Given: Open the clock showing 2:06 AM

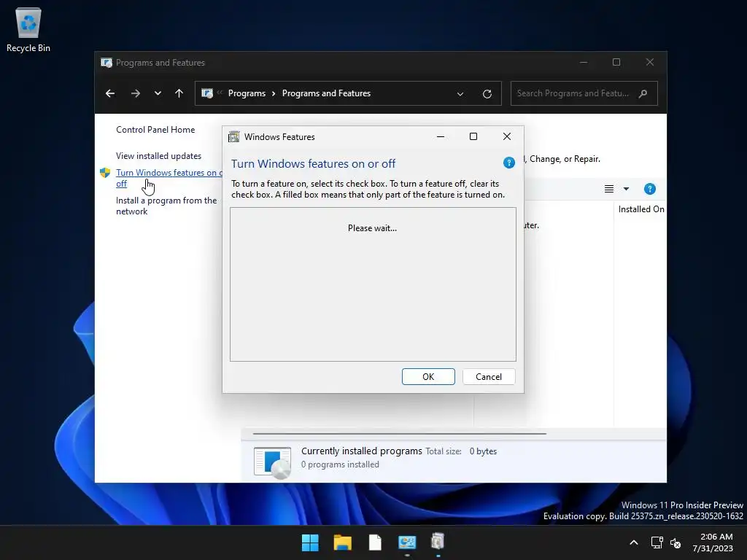Looking at the screenshot, I should pyautogui.click(x=713, y=542).
